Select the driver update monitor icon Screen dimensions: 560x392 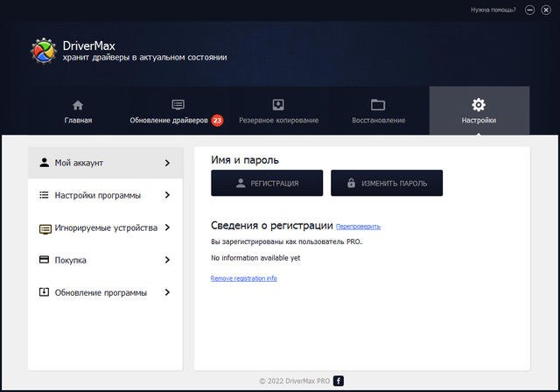click(x=178, y=105)
